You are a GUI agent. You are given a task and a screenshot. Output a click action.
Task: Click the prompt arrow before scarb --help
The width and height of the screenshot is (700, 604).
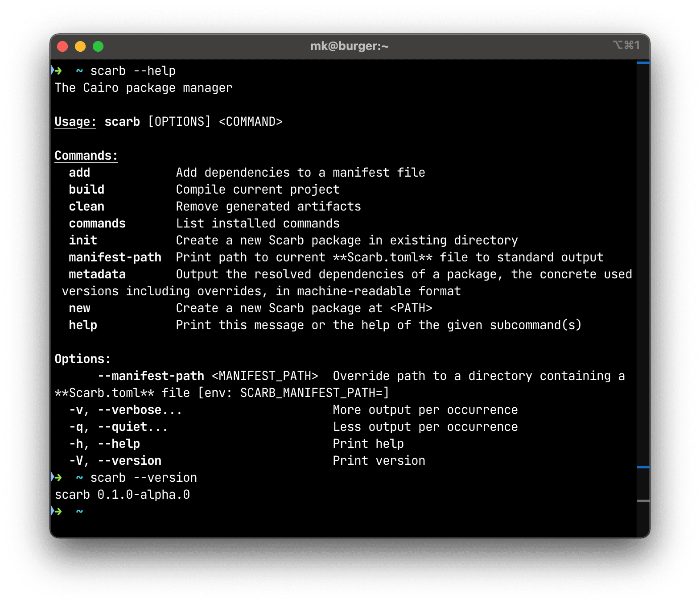[57, 71]
